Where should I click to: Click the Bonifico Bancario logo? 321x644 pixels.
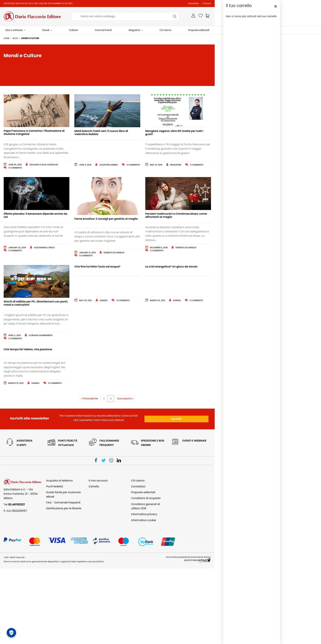101,541
